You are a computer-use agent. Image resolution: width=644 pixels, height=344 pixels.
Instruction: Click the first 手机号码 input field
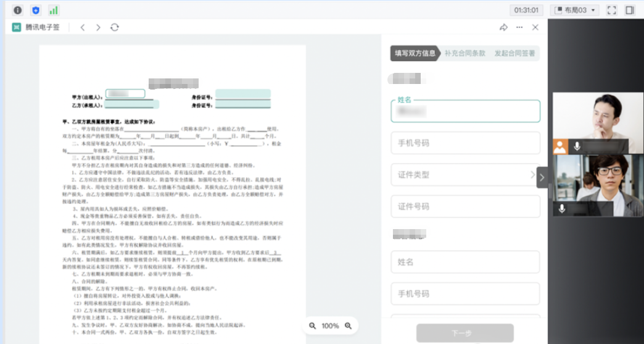tap(465, 143)
